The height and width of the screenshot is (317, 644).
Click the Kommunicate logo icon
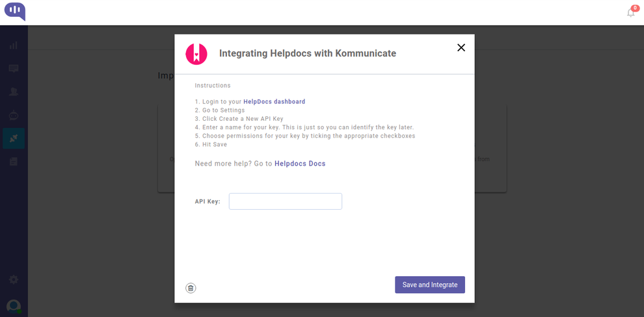coord(15,12)
